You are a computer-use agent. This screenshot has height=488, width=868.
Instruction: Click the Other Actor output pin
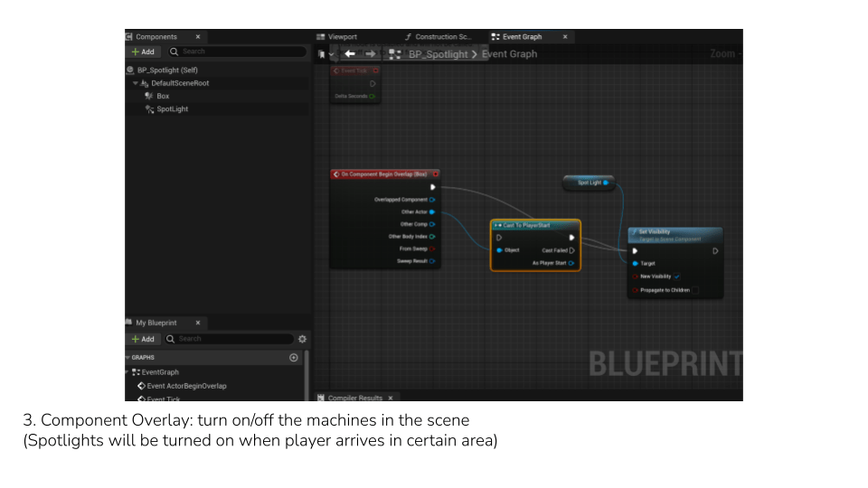pyautogui.click(x=432, y=211)
